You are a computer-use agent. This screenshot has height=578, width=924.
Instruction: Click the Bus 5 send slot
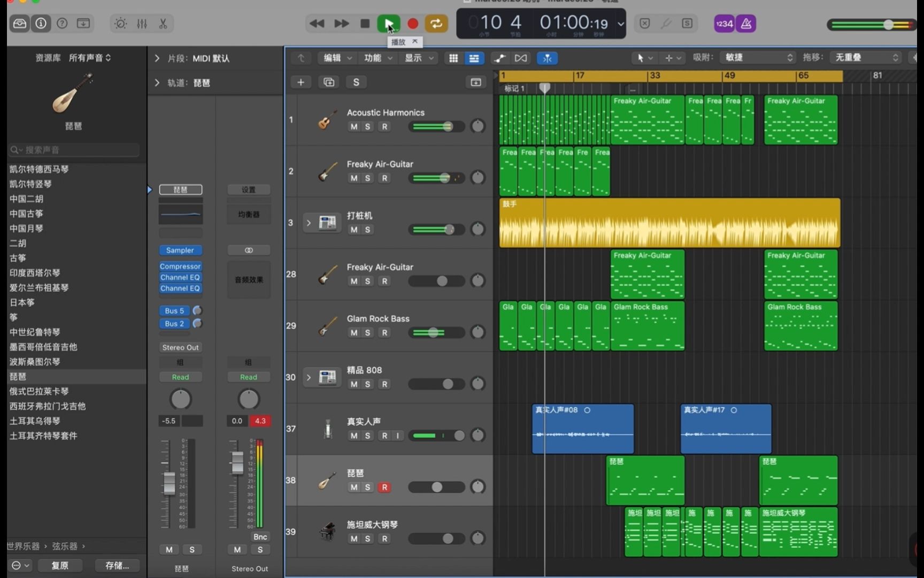tap(175, 311)
